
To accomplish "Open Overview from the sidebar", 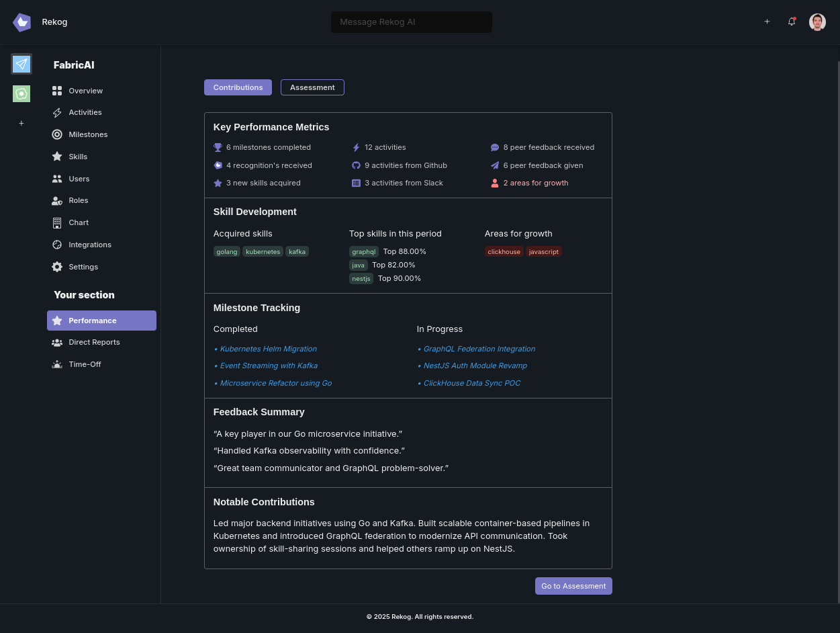I will tap(85, 91).
